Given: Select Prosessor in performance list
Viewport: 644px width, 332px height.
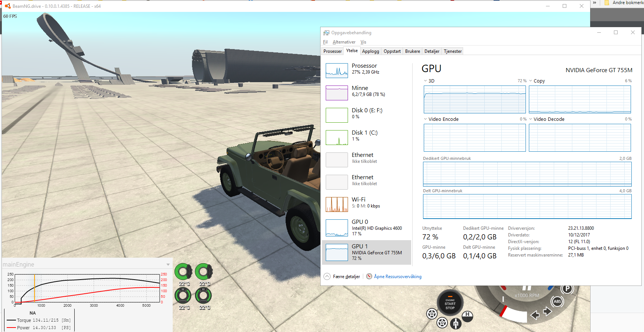Looking at the screenshot, I should [367, 70].
